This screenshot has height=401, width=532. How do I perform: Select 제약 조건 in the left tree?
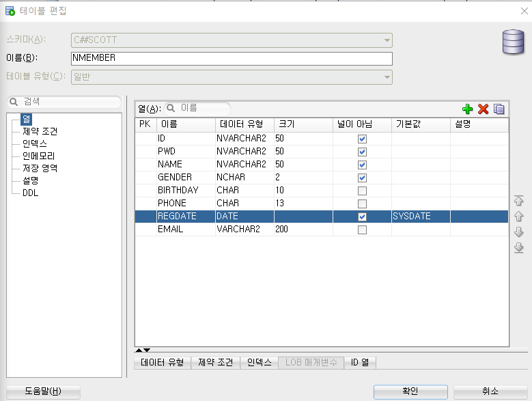[40, 131]
